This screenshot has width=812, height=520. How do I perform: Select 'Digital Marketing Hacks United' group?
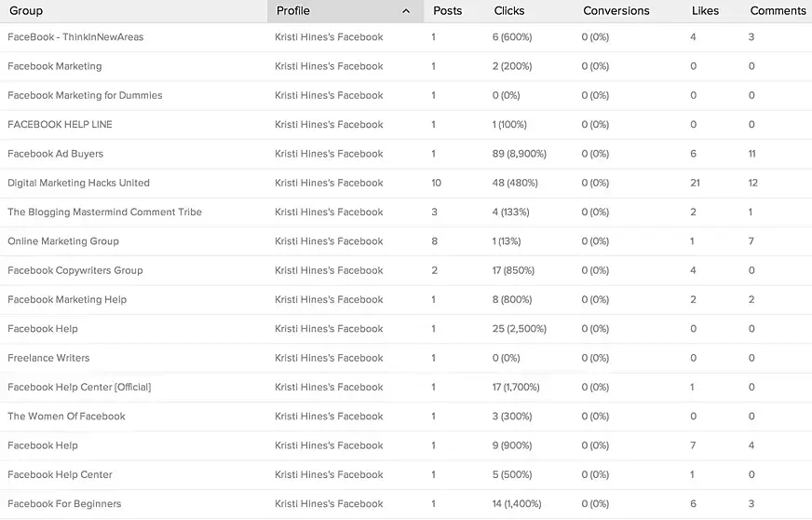pyautogui.click(x=79, y=183)
